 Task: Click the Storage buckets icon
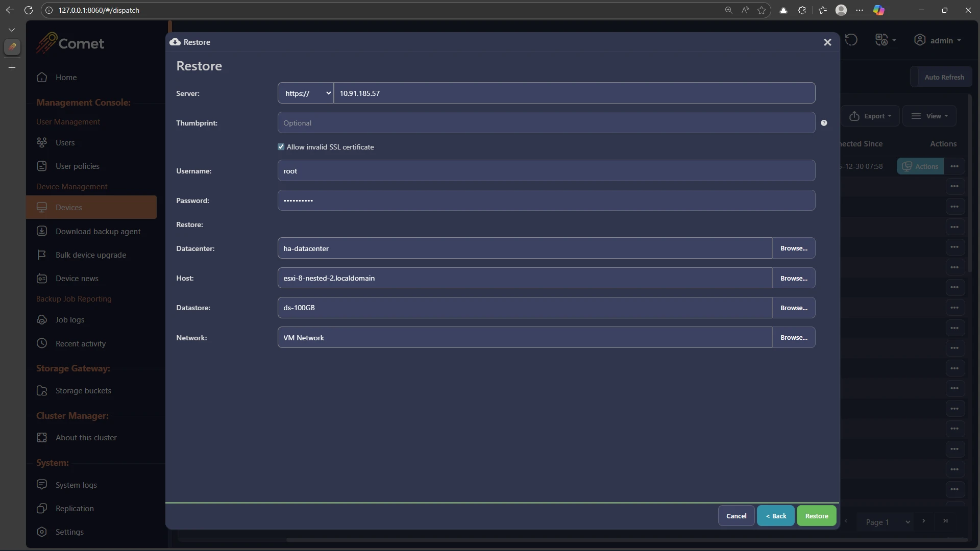click(x=42, y=390)
